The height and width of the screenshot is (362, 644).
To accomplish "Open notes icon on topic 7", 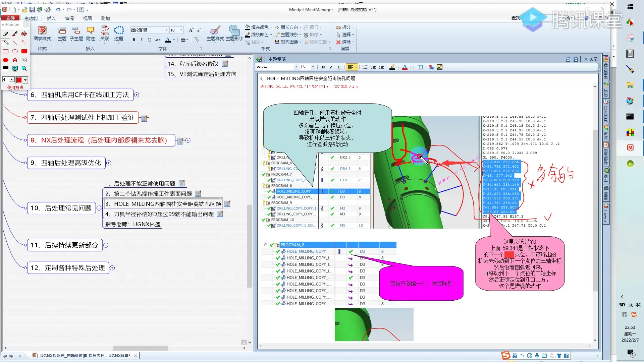I will [x=144, y=118].
